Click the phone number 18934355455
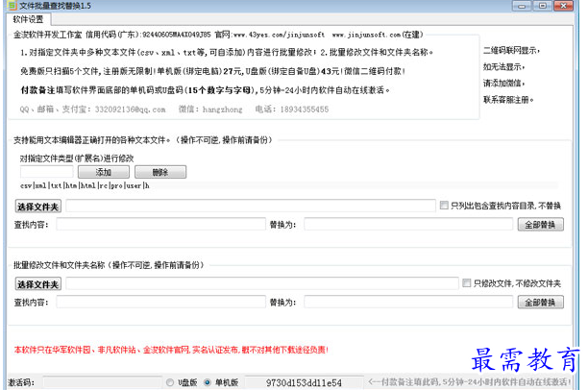This screenshot has height=390, width=588. click(305, 110)
